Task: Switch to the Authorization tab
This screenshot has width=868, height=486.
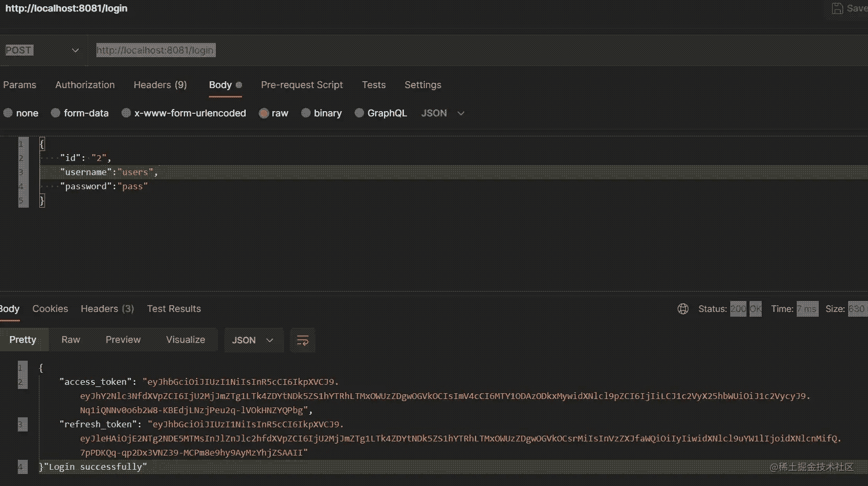Action: click(85, 85)
